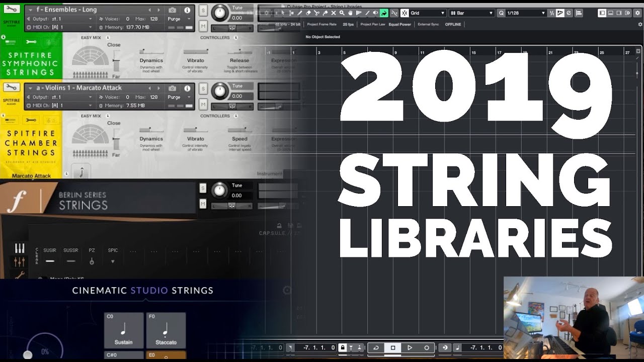Open instrument menu arrow for Violins 1 Marcato
644x362 pixels.
point(31,88)
